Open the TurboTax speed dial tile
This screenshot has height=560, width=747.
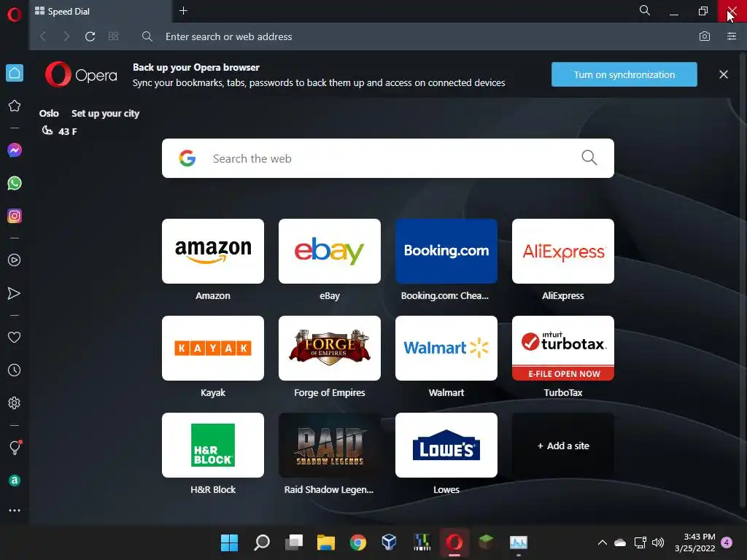[563, 348]
